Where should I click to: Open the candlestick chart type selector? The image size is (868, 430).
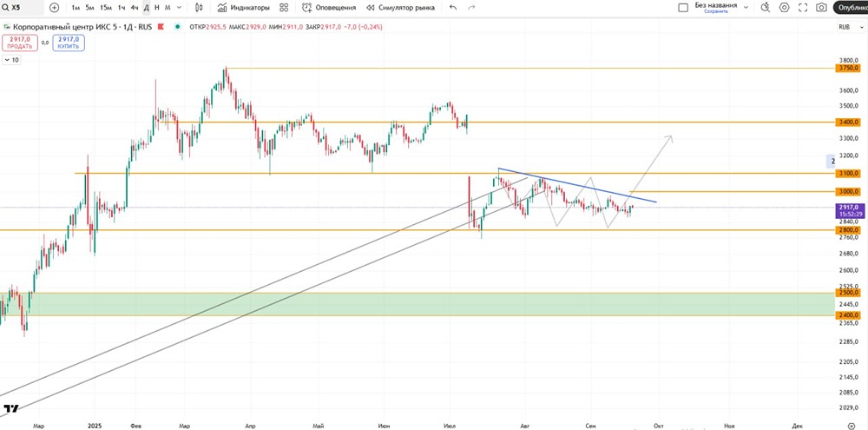[x=200, y=8]
